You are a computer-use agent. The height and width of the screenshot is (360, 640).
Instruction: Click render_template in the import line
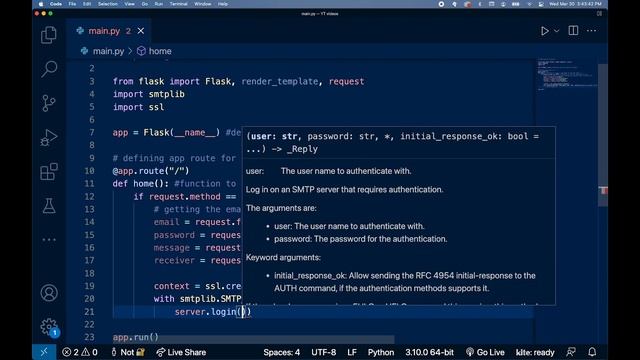click(x=280, y=81)
